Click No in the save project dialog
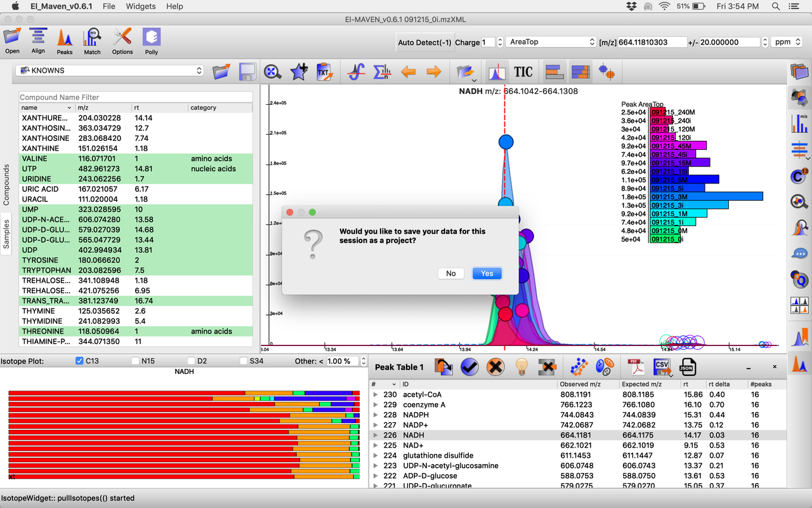Viewport: 812px width, 508px height. coord(450,273)
